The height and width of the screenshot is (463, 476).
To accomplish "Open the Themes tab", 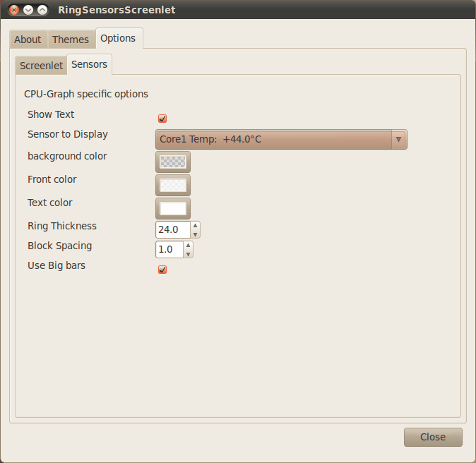I will [x=71, y=40].
